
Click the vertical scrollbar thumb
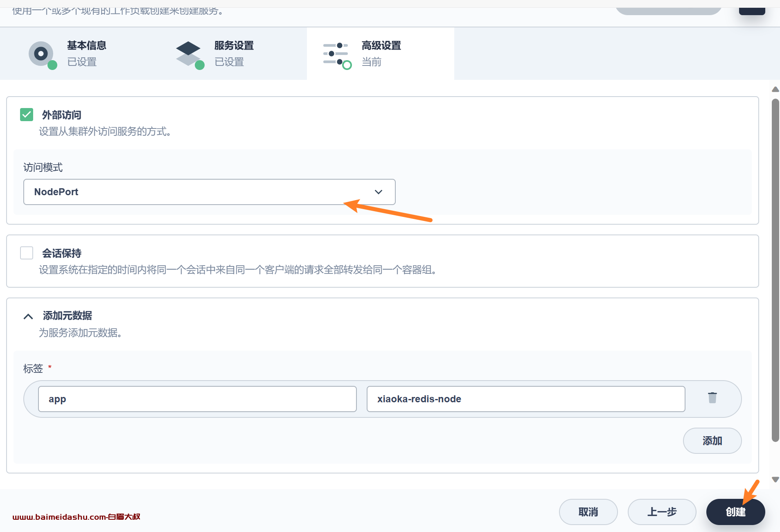coord(775,270)
